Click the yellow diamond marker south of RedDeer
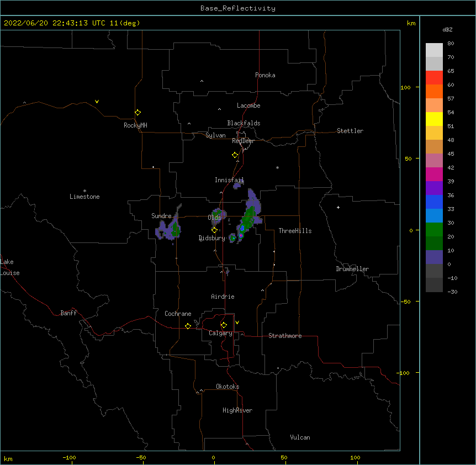 (235, 155)
